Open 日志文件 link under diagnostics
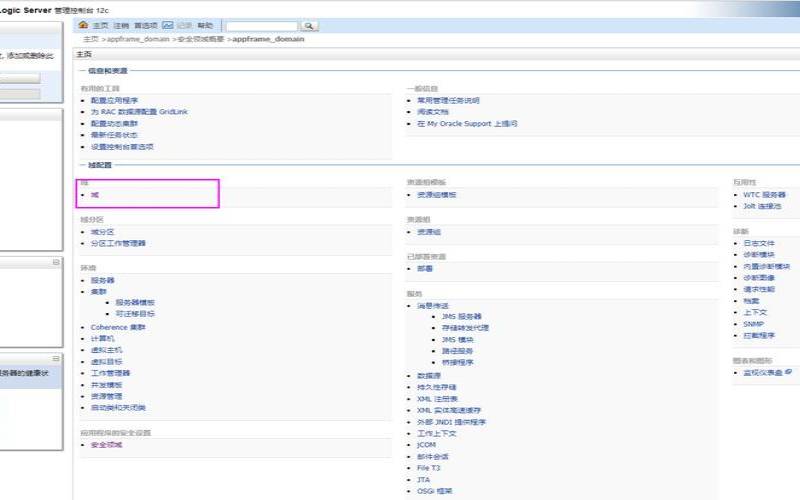 [x=759, y=243]
